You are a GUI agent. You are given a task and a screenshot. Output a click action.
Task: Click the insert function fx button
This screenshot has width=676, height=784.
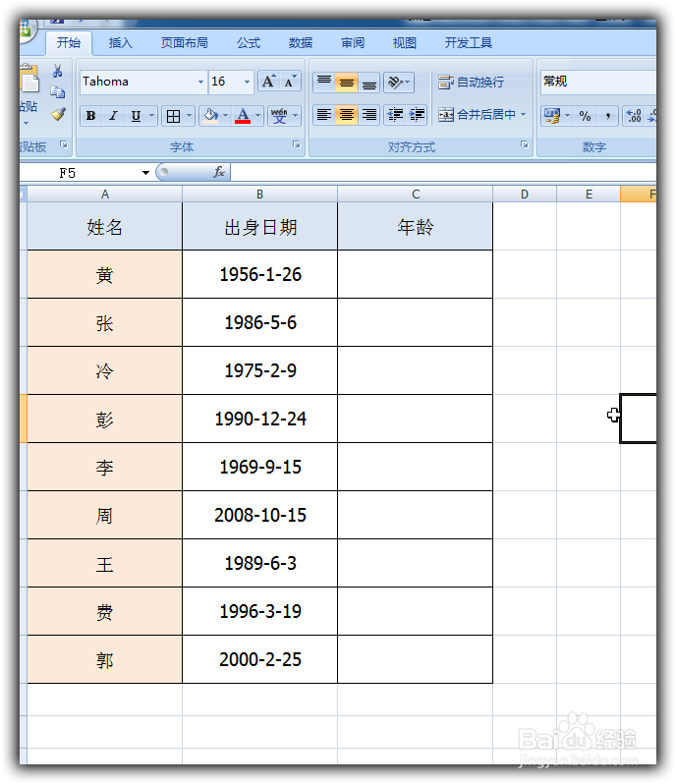click(218, 173)
